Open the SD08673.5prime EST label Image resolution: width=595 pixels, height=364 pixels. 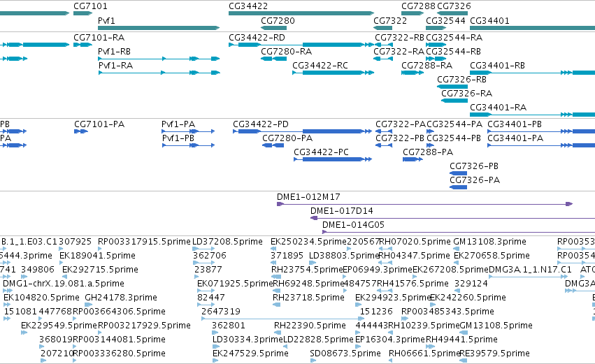345,354
